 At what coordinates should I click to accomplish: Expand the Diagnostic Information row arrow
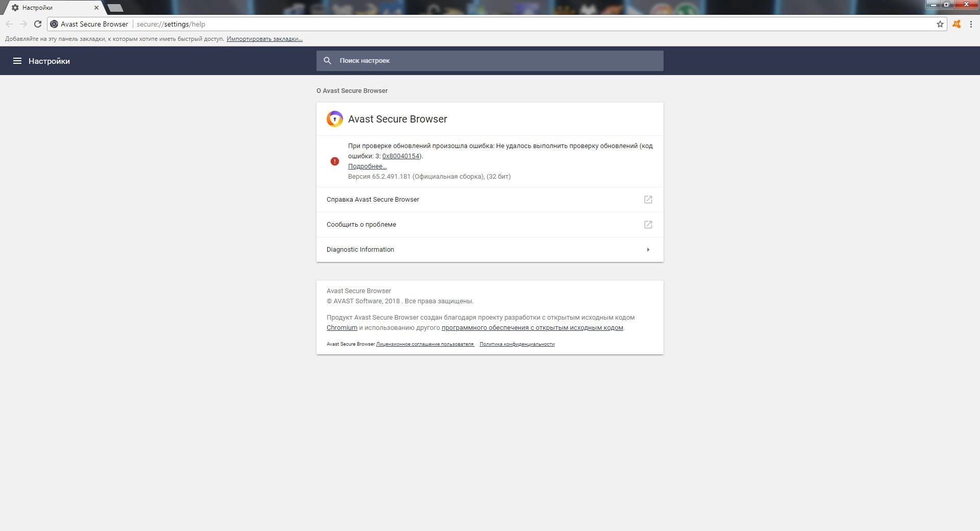(648, 250)
